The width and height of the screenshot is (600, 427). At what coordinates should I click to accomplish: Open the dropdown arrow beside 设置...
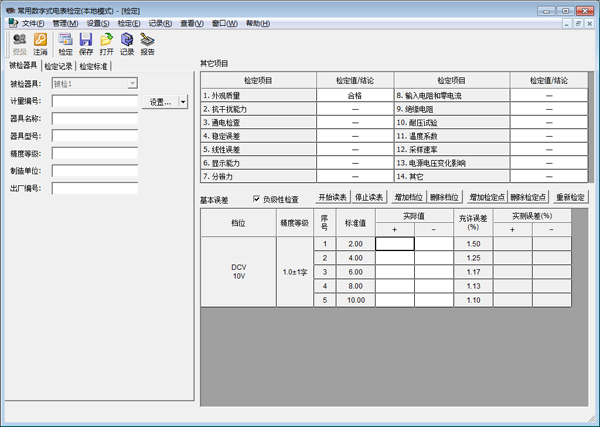183,102
